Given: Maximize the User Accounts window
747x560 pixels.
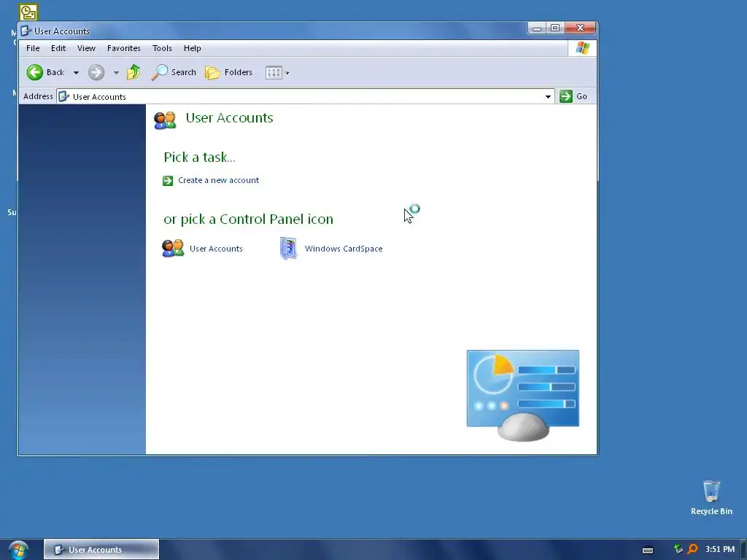Looking at the screenshot, I should point(555,28).
